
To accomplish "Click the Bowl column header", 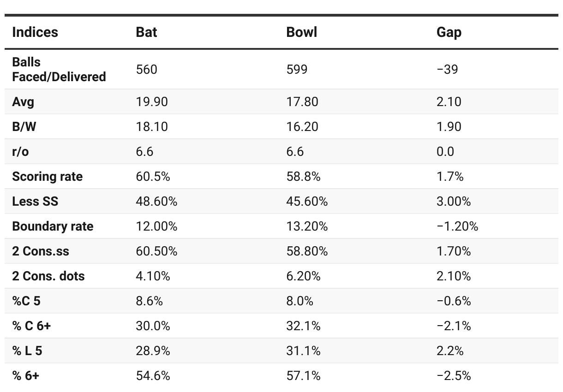I will pos(301,32).
